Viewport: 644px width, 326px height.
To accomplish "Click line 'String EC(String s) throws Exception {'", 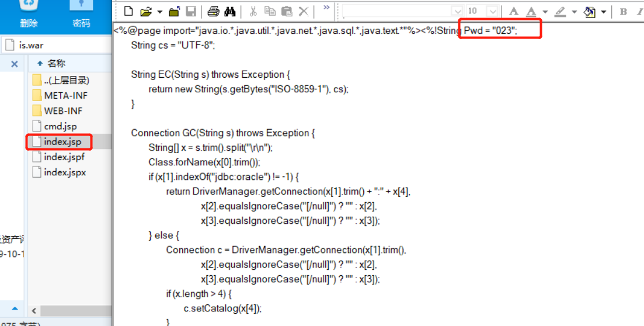I will pos(211,74).
